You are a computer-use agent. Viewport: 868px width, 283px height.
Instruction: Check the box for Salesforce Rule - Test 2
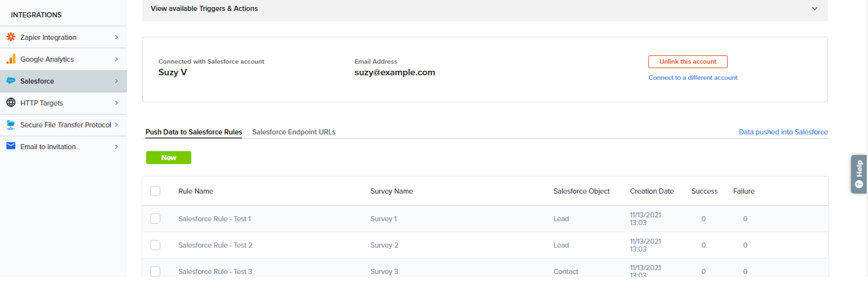point(155,245)
